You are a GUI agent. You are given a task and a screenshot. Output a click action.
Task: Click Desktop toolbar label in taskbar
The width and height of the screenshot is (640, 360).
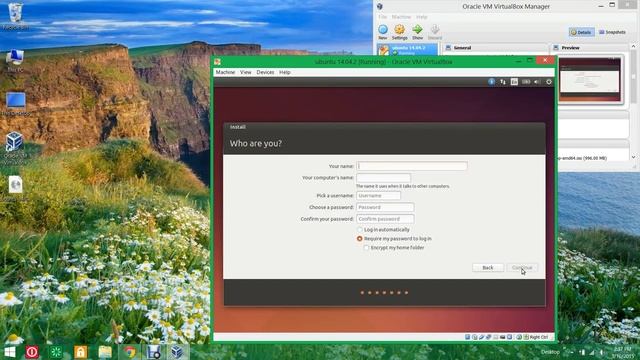pos(550,352)
